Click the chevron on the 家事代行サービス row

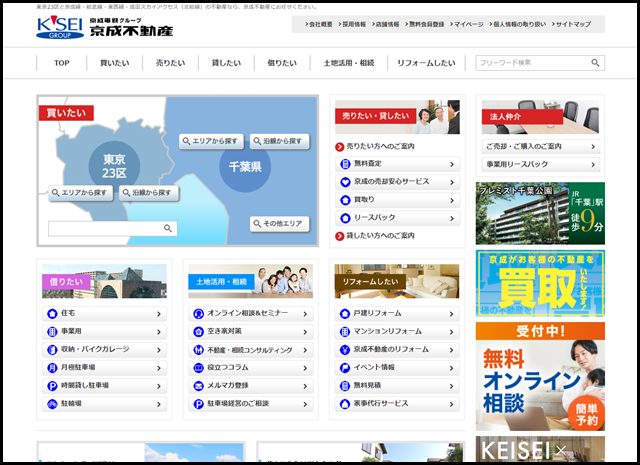(451, 404)
